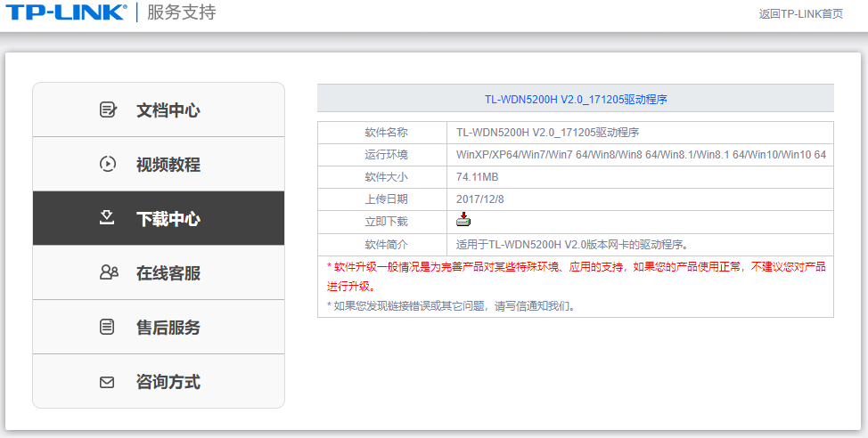
Task: Click the 立即下载 label cell
Action: [382, 222]
